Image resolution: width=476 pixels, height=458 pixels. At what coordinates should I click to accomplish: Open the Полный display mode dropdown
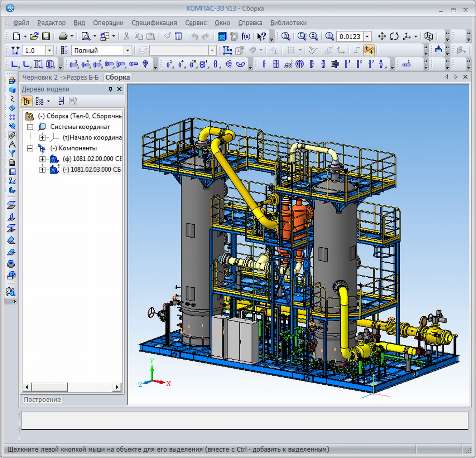pyautogui.click(x=128, y=50)
